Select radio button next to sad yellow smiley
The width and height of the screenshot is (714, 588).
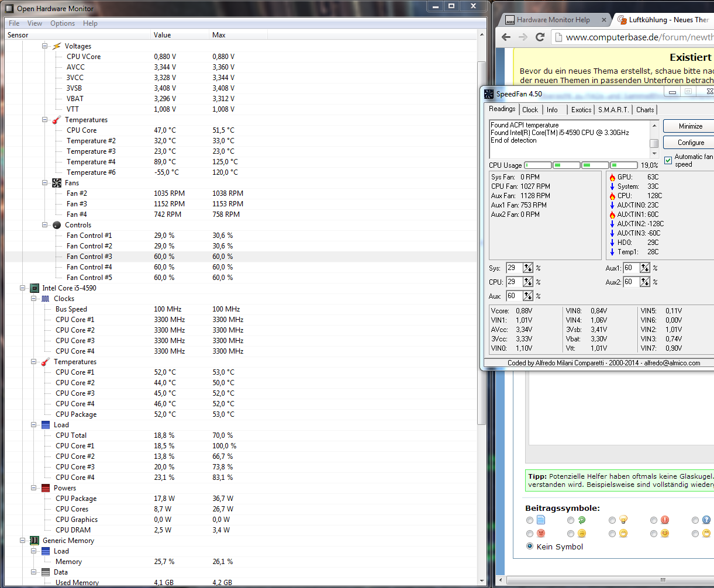click(571, 534)
